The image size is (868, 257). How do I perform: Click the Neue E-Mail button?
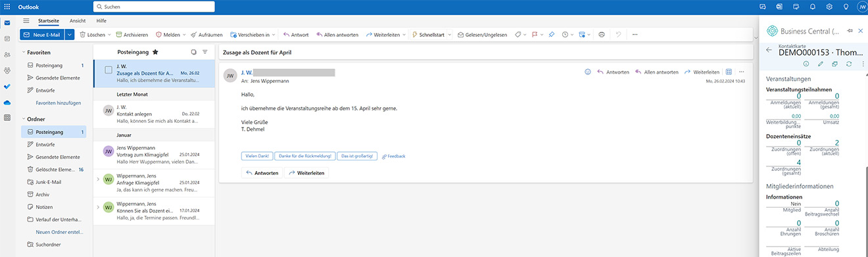click(x=42, y=34)
